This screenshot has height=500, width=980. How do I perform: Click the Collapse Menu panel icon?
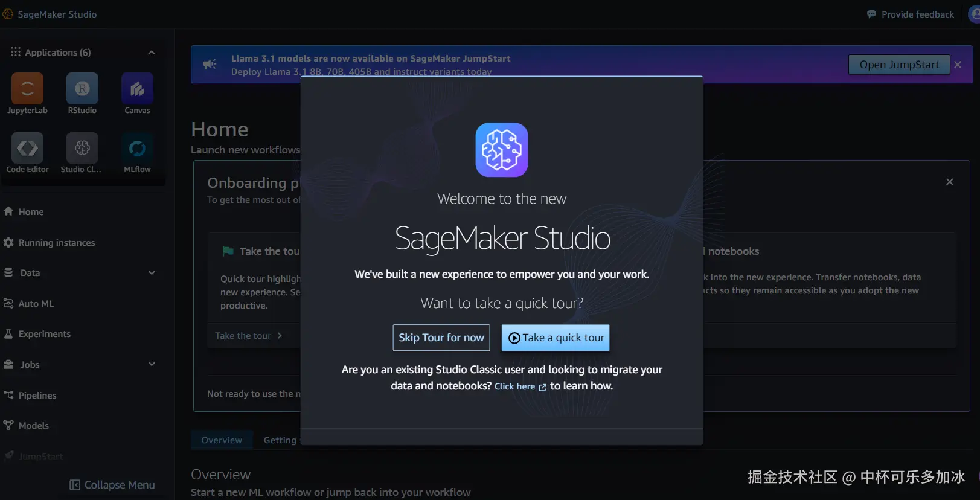(75, 485)
